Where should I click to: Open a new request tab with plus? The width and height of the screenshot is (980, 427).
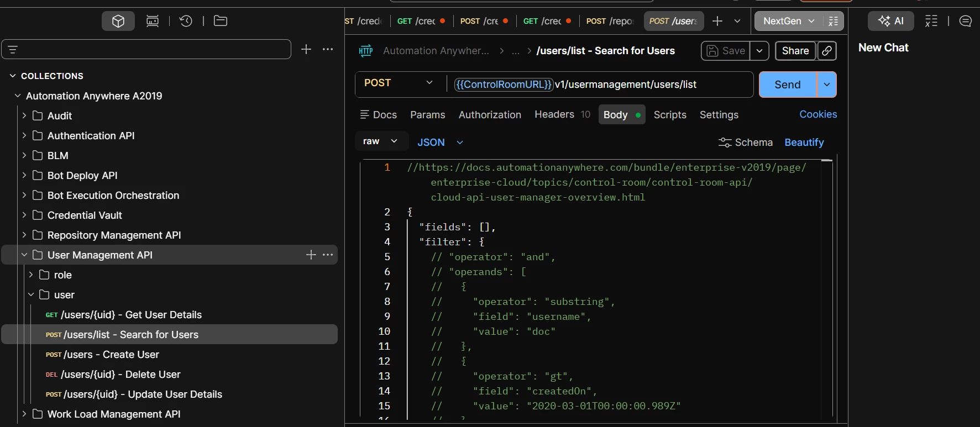pyautogui.click(x=717, y=21)
